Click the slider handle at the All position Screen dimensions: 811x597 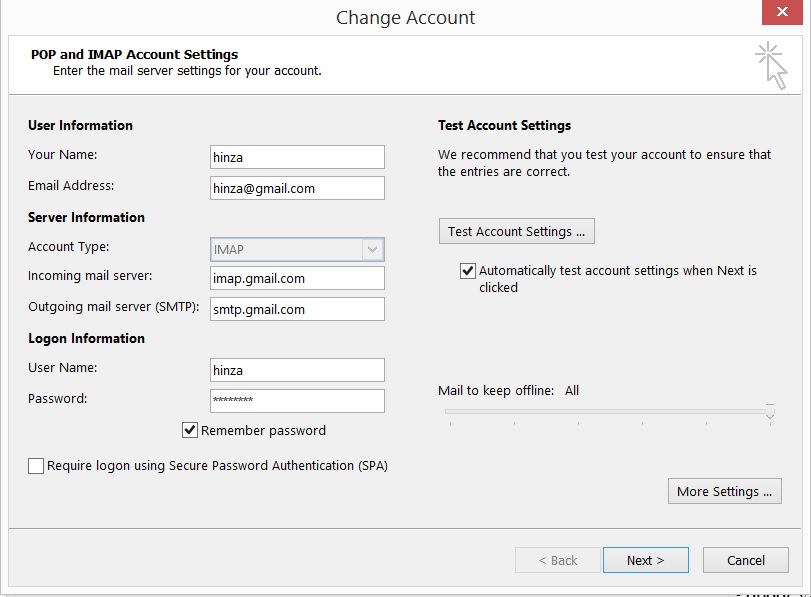coord(768,409)
